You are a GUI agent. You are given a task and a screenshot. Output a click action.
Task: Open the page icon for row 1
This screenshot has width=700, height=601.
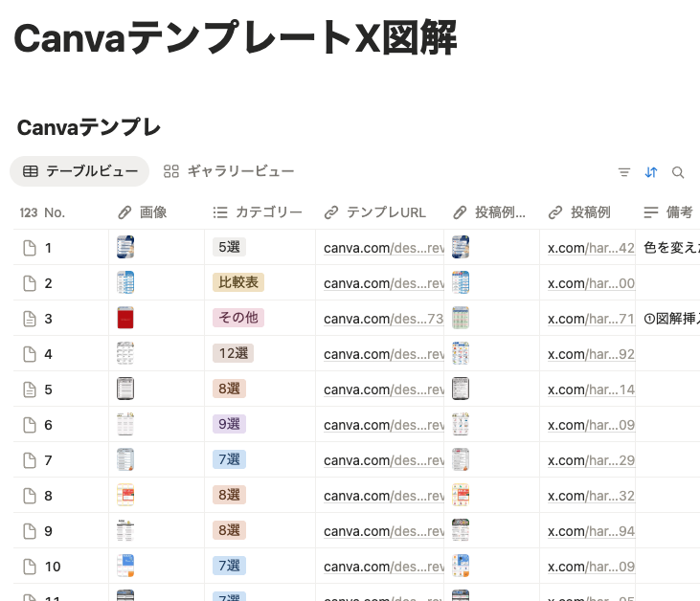coord(29,248)
